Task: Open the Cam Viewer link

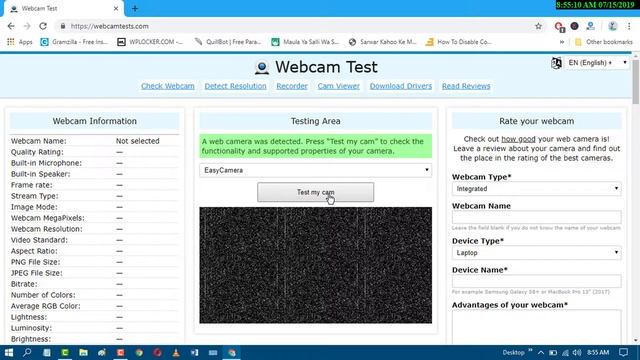Action: pos(339,86)
